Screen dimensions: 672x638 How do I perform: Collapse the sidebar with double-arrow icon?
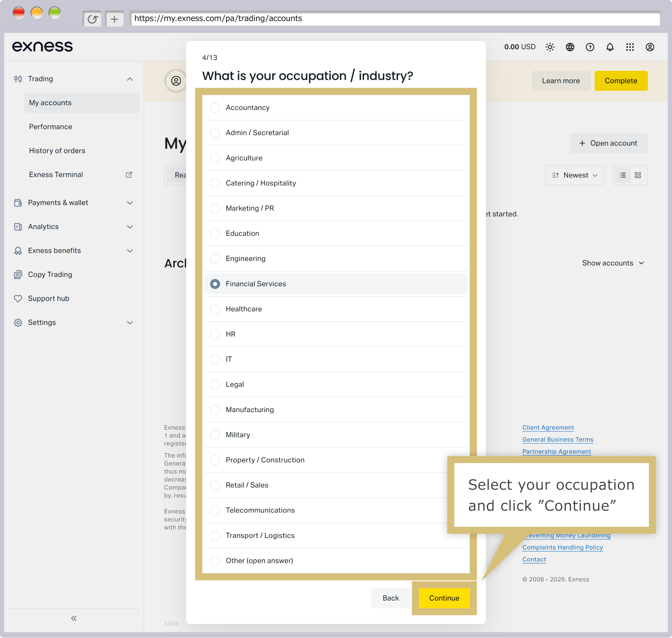click(74, 618)
